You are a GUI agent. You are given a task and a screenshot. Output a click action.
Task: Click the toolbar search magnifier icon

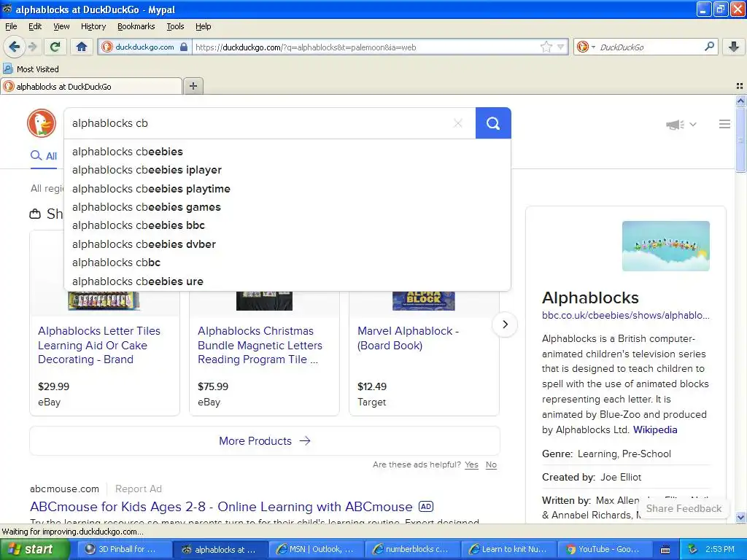[709, 47]
